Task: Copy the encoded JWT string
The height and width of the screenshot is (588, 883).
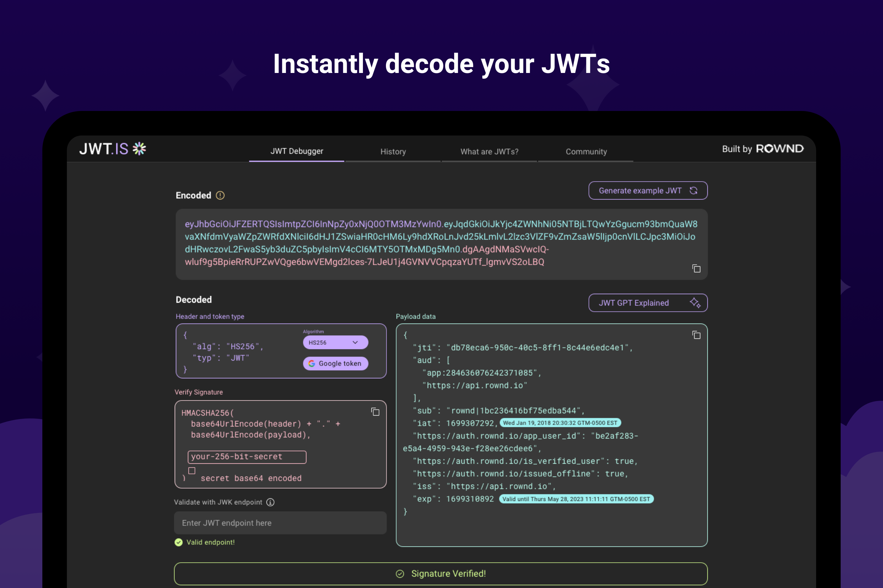Action: pyautogui.click(x=696, y=269)
